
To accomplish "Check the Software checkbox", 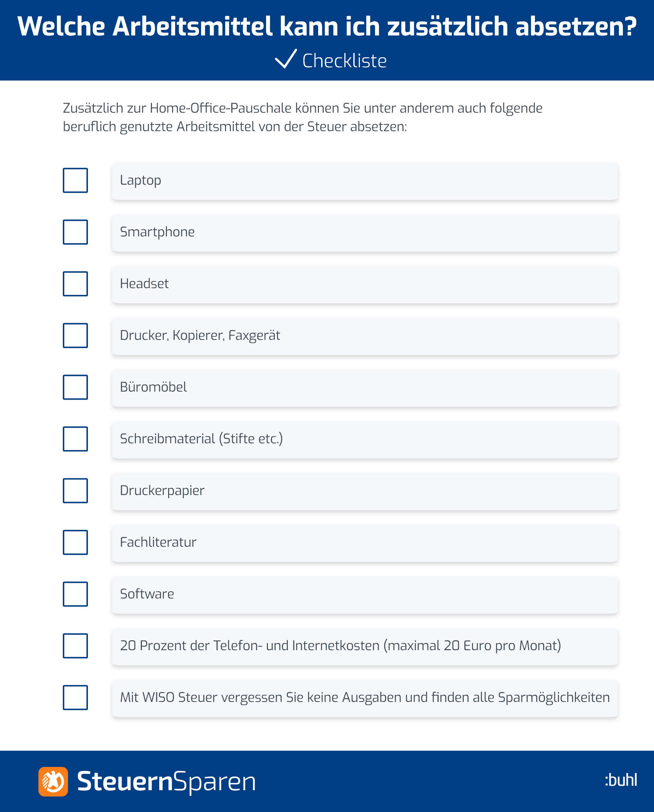I will point(75,594).
